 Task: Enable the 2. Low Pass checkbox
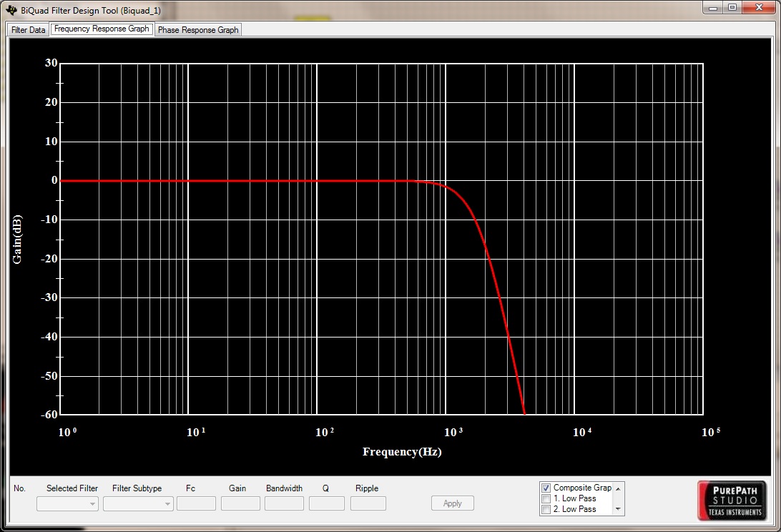click(x=546, y=509)
